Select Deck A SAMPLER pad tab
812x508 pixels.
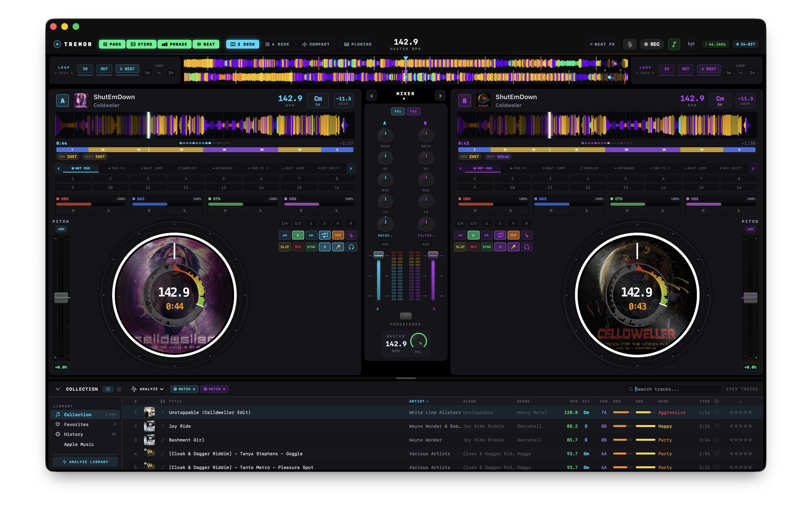point(187,168)
